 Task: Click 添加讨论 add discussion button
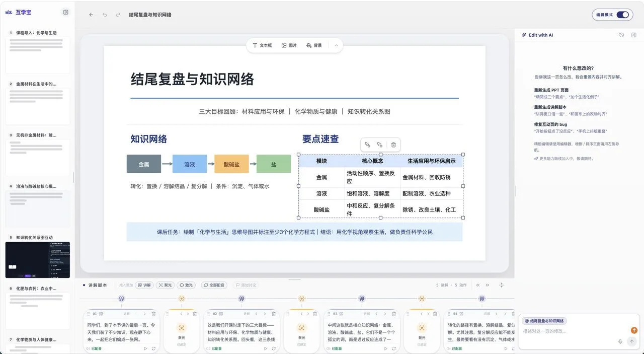coord(246,285)
